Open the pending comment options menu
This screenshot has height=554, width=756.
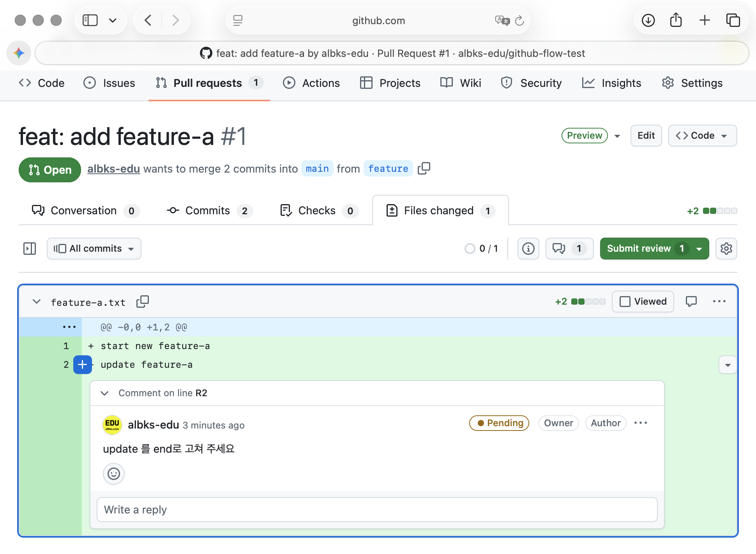click(640, 423)
